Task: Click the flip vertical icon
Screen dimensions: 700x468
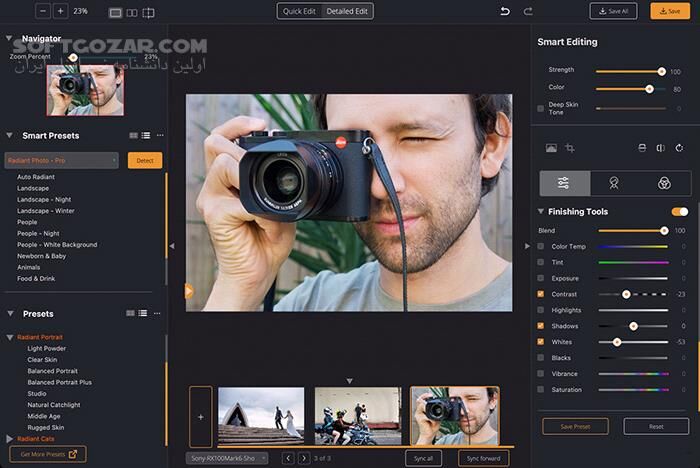Action: tap(642, 148)
